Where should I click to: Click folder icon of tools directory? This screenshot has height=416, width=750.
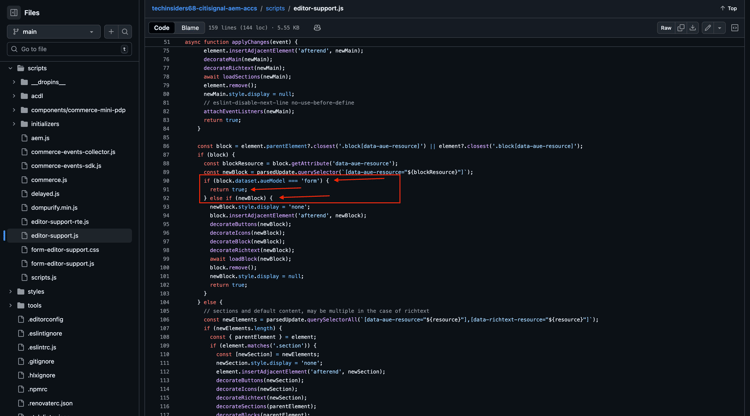pos(21,305)
